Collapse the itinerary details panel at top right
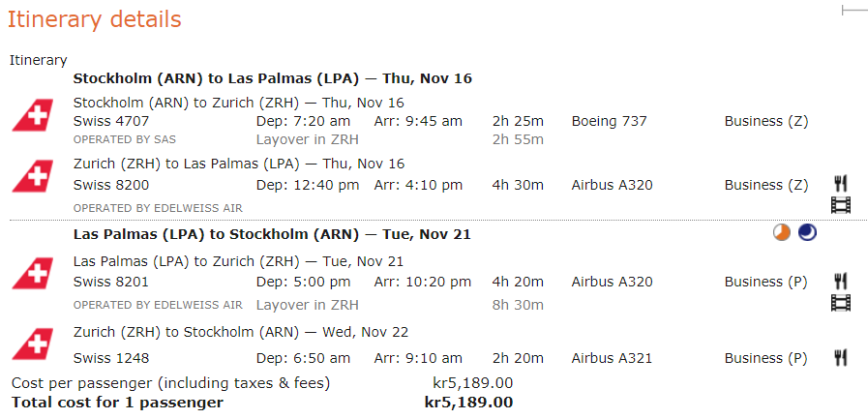Screen dimensions: 868x419 tap(854, 10)
